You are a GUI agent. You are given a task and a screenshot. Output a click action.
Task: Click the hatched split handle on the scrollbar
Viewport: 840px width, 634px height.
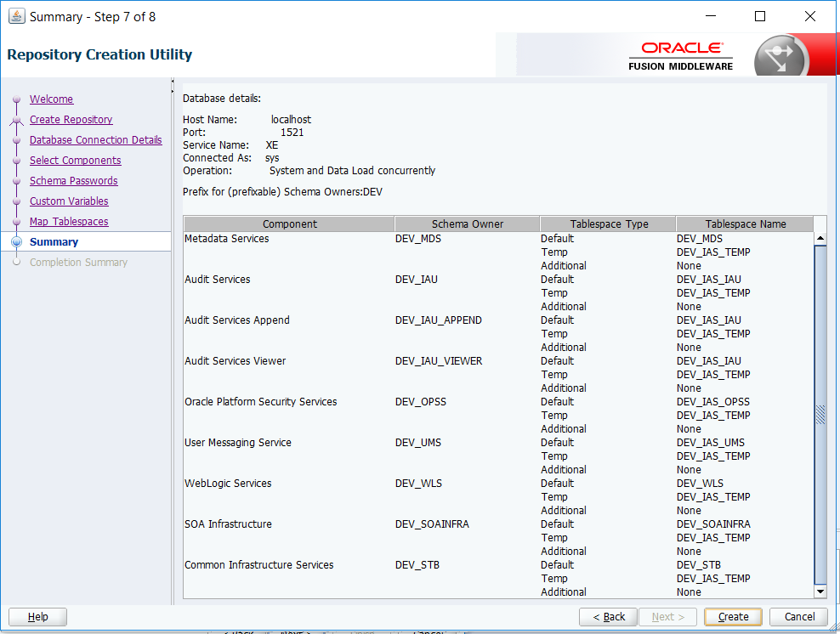click(x=820, y=414)
